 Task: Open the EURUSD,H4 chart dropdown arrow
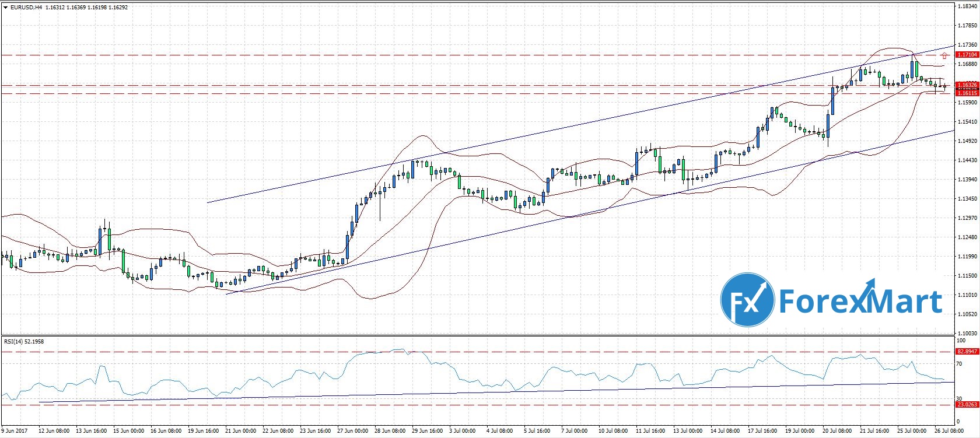[x=5, y=8]
